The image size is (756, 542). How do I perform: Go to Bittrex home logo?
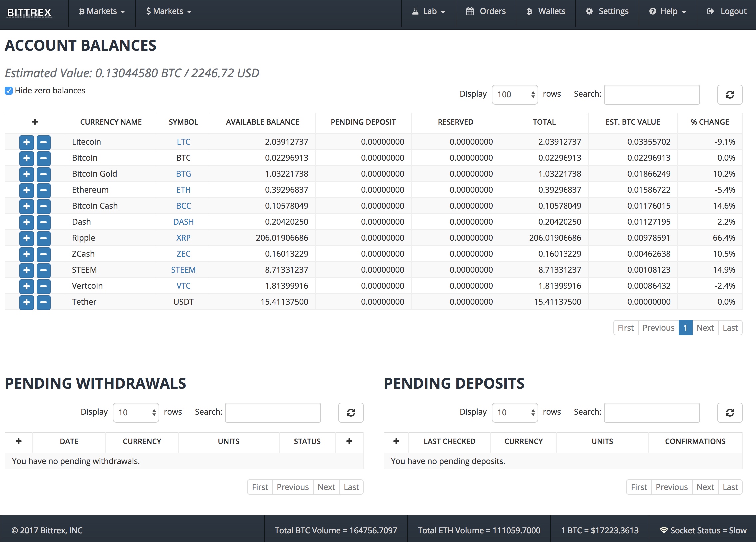coord(29,12)
